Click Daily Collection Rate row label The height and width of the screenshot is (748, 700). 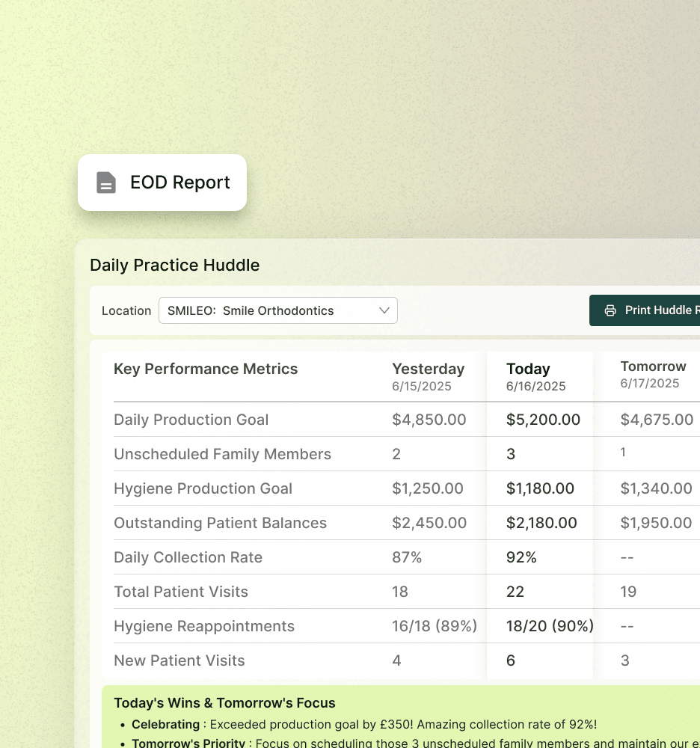188,557
